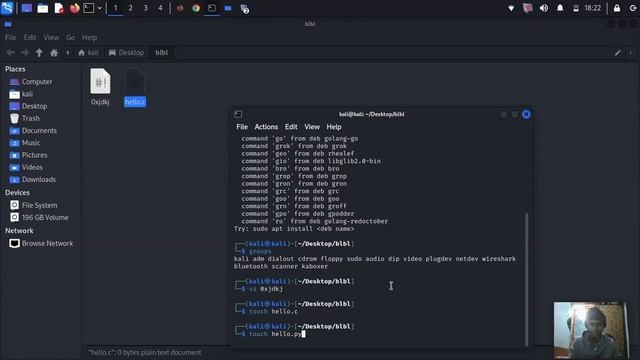Click the blbl breadcrumb in path bar
Image resolution: width=640 pixels, height=360 pixels.
click(x=162, y=53)
